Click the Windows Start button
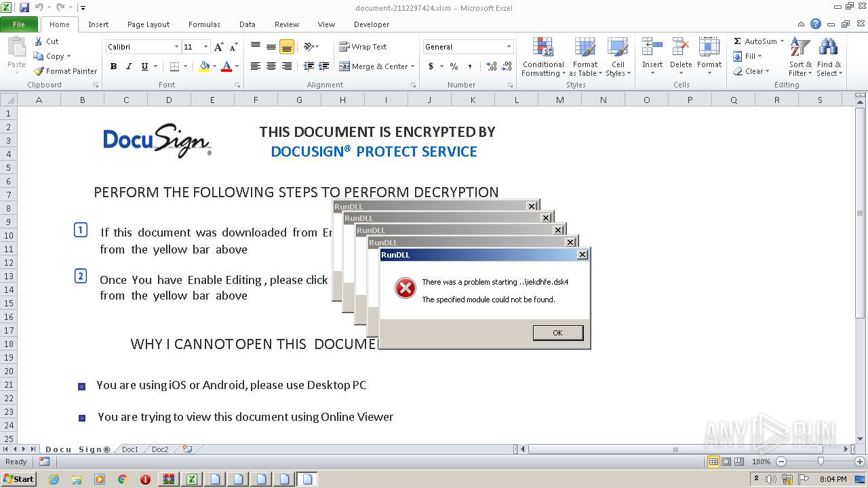The image size is (868, 488). tap(18, 479)
